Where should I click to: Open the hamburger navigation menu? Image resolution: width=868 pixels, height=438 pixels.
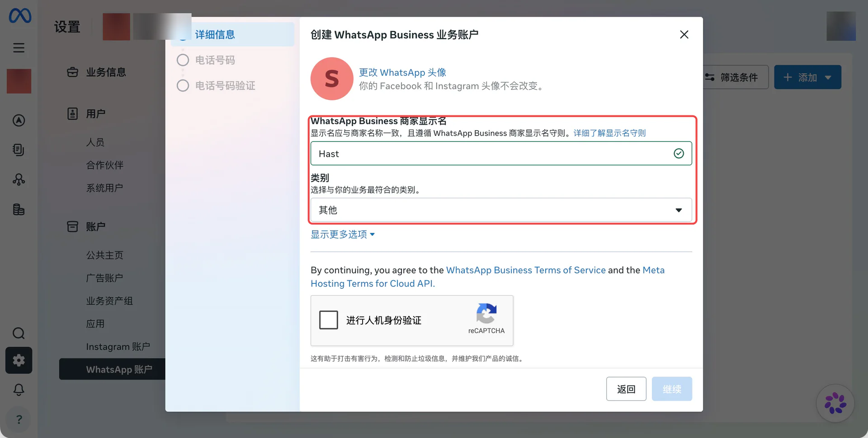click(19, 47)
